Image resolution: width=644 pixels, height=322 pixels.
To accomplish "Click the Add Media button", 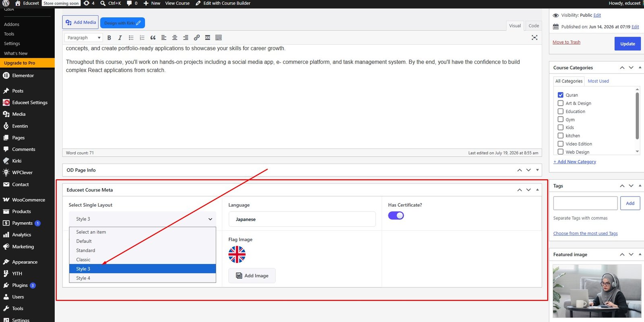I will [80, 23].
